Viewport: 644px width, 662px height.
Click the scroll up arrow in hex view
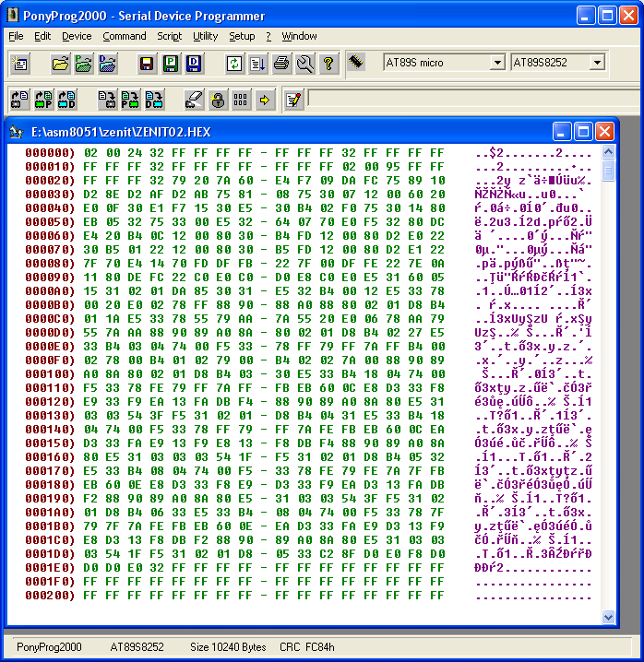tap(608, 151)
